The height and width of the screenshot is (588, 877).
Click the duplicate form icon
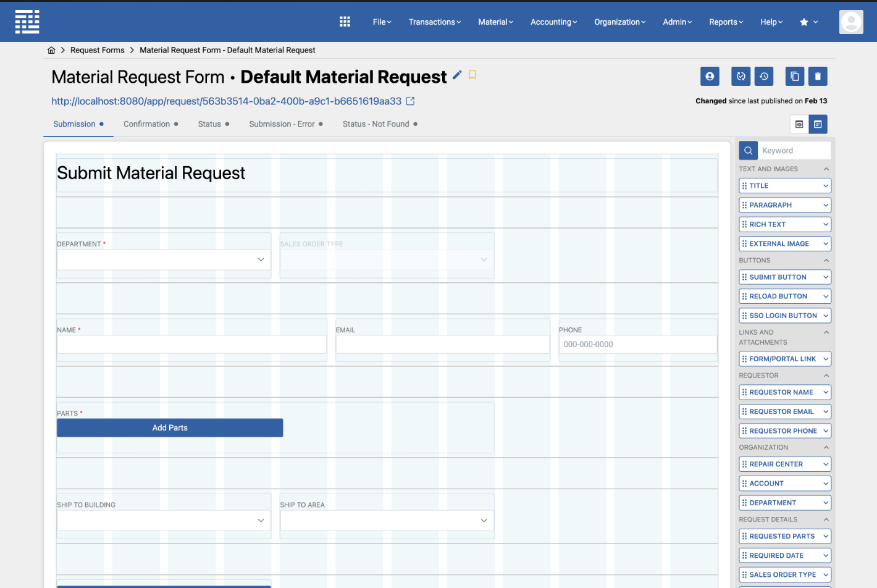[x=794, y=76]
